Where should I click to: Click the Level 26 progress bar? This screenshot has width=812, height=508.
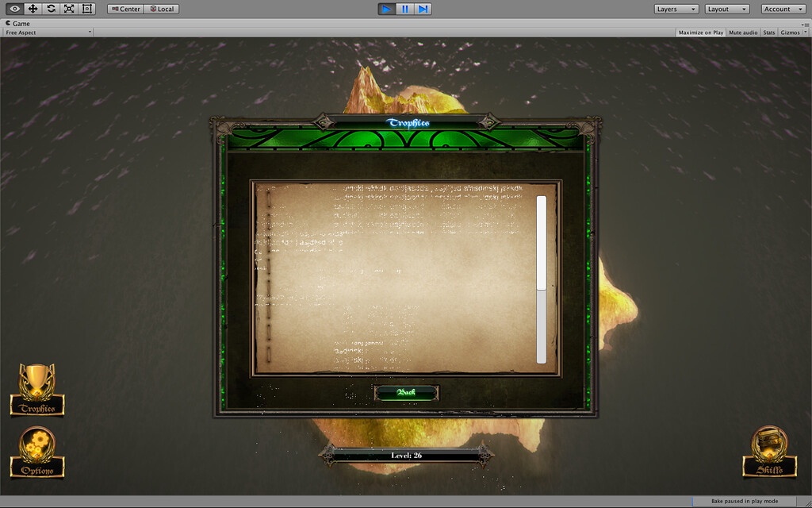(x=406, y=455)
